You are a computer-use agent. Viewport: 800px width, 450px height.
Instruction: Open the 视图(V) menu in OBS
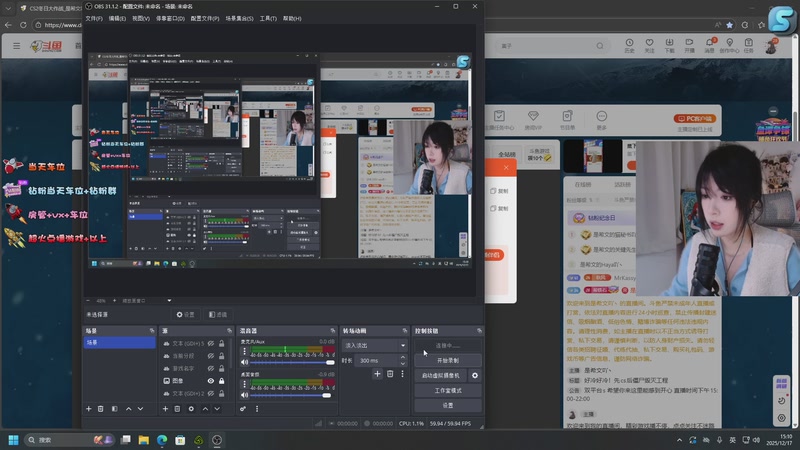pyautogui.click(x=141, y=18)
